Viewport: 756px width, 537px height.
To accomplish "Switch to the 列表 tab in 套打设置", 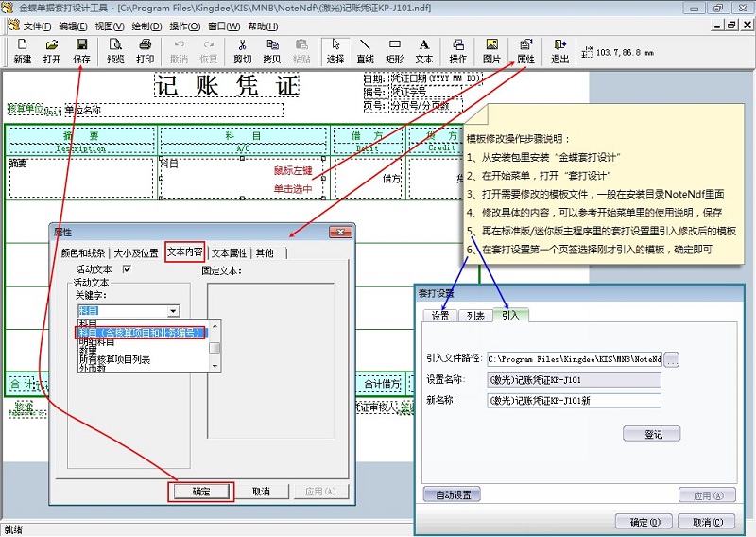I will (x=474, y=316).
